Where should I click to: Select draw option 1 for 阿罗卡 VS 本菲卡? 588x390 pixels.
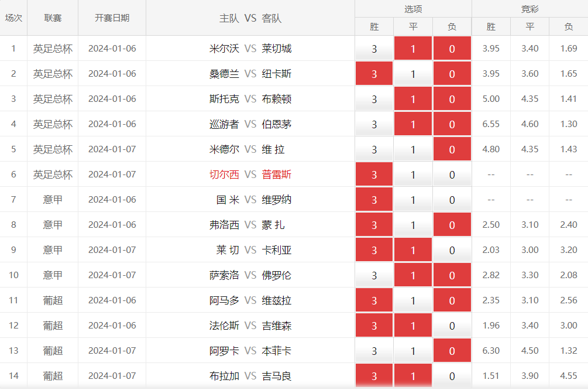(413, 350)
